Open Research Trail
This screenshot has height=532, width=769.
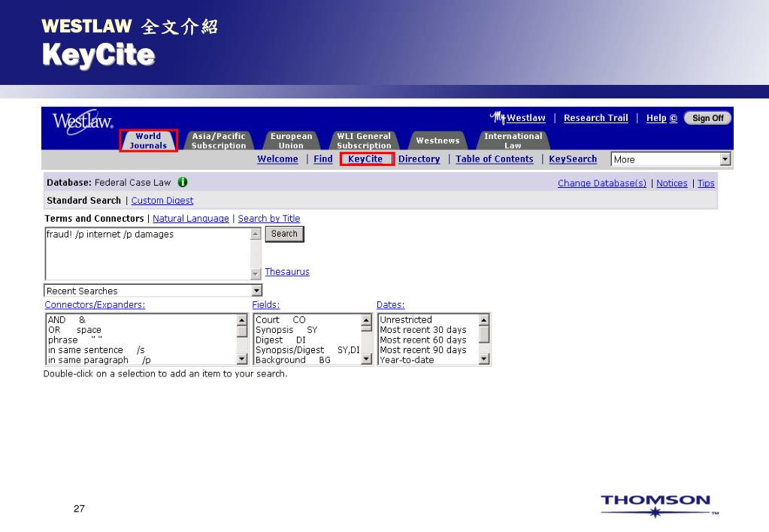point(596,118)
